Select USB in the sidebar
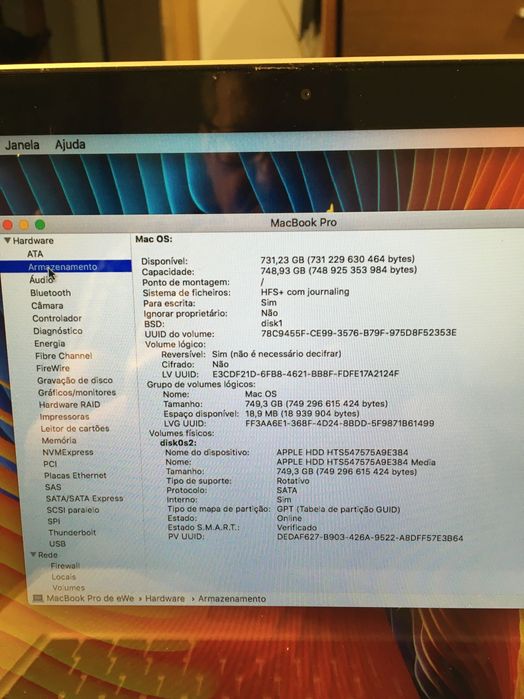Screen dimensions: 524x699 tap(57, 544)
